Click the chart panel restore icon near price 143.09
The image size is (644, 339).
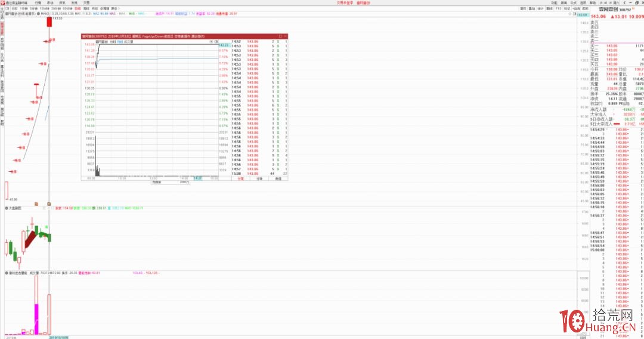(x=575, y=14)
